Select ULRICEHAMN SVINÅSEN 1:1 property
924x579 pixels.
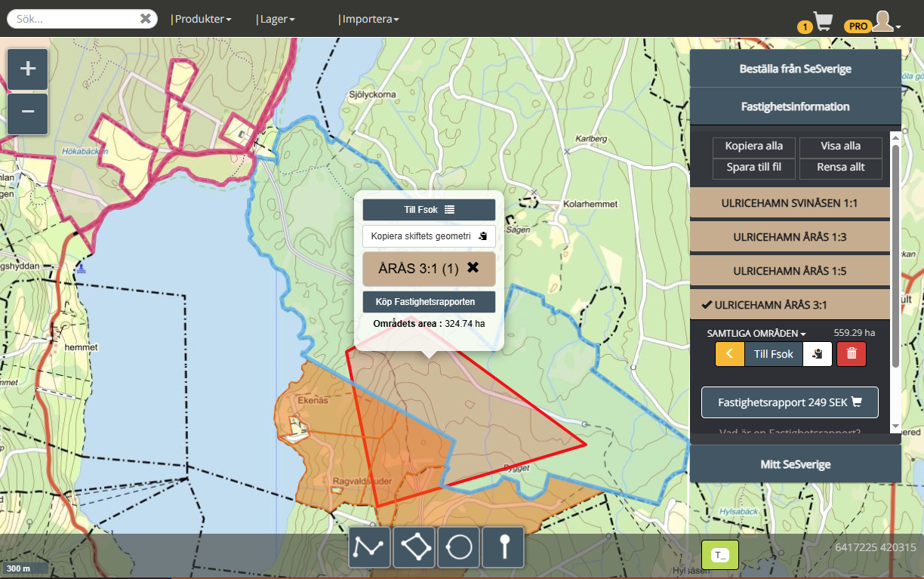tap(790, 204)
